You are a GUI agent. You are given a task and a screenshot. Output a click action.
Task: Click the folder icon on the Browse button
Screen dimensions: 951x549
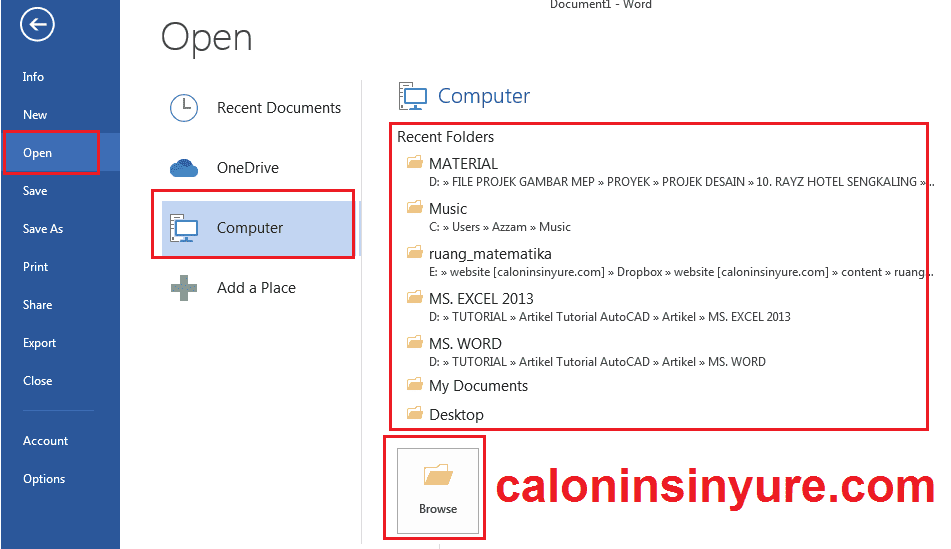tap(438, 475)
